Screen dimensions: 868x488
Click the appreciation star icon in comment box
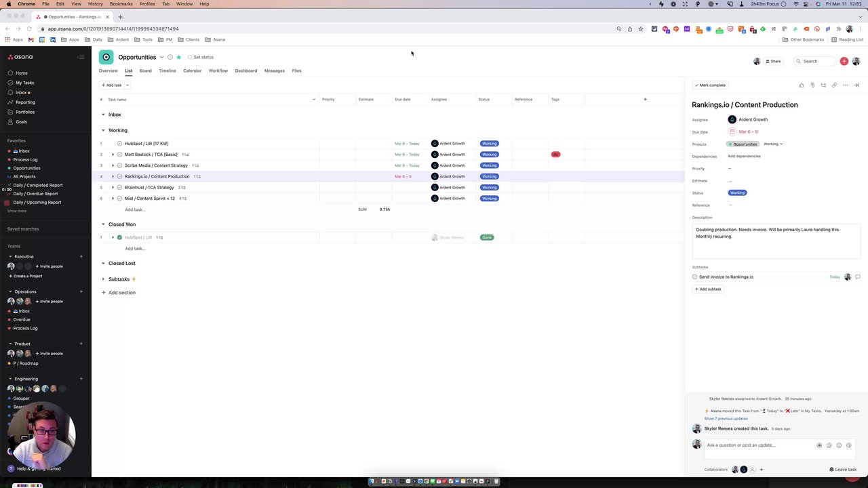[x=848, y=445]
